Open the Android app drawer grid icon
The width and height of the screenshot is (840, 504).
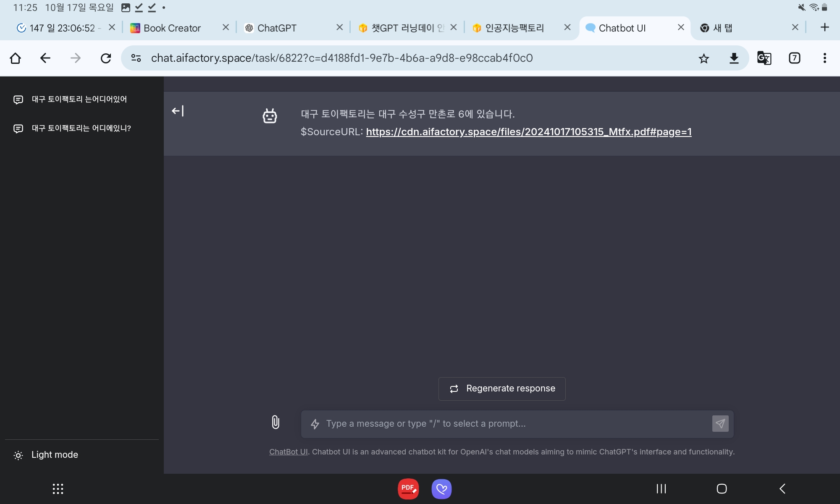tap(58, 488)
